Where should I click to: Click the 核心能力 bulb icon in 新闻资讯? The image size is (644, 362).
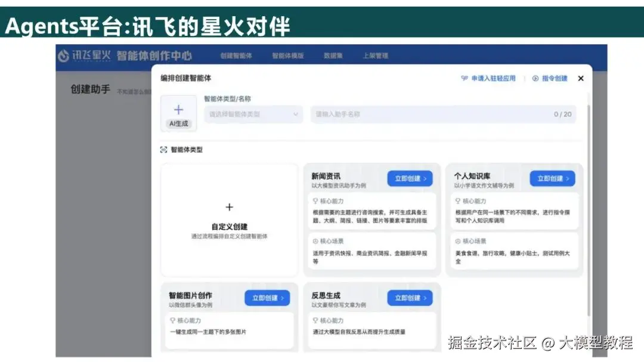[x=315, y=201]
